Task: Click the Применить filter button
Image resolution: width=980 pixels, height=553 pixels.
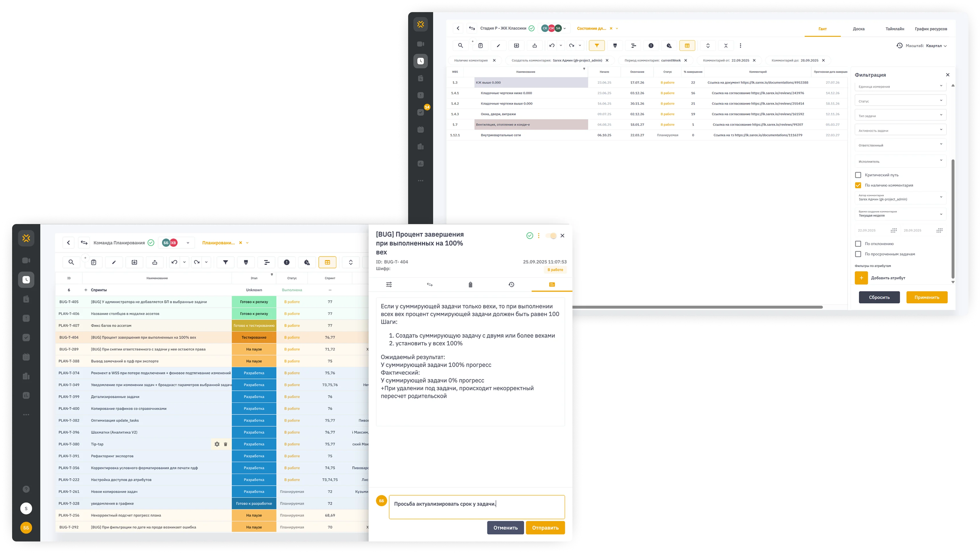Action: tap(927, 297)
